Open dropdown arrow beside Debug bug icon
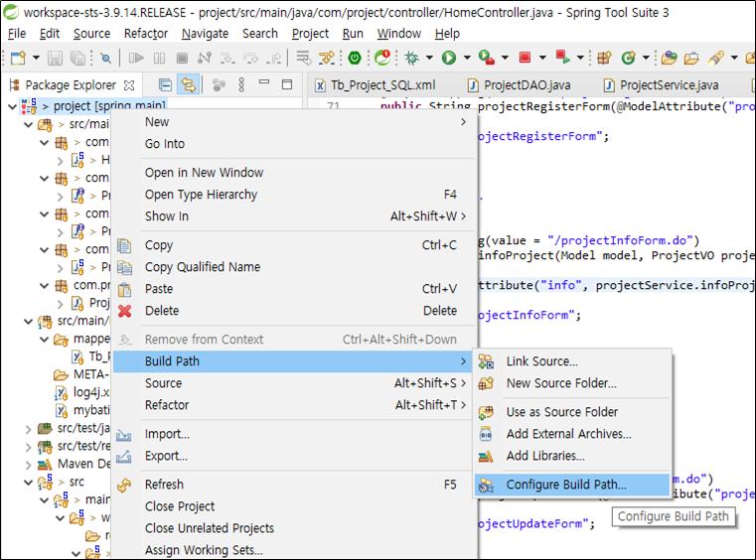 (x=428, y=58)
